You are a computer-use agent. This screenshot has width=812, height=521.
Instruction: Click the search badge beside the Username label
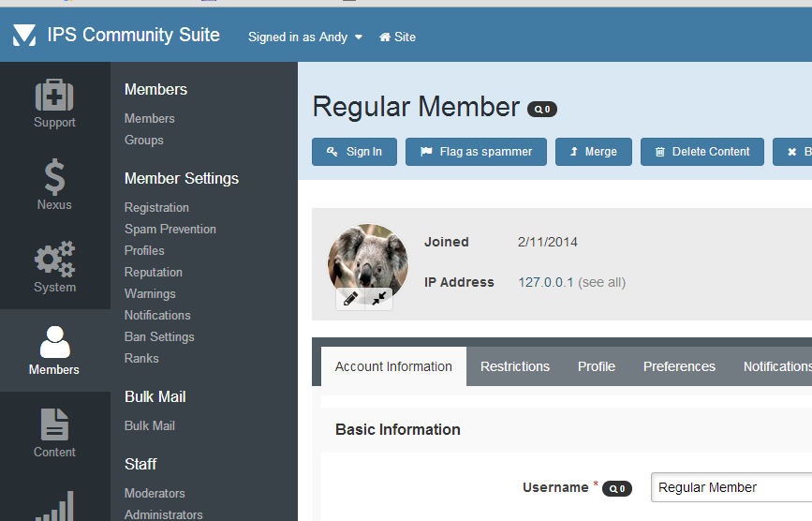coord(617,488)
